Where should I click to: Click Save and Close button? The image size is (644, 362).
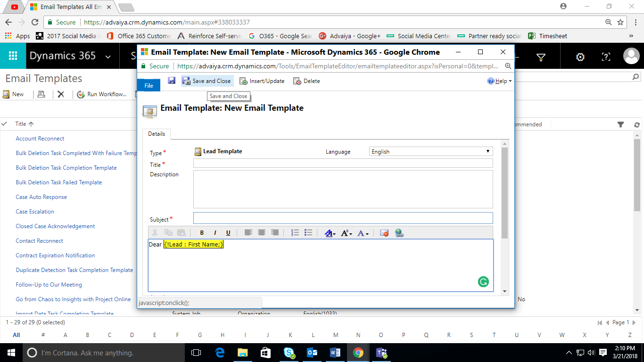(x=207, y=81)
